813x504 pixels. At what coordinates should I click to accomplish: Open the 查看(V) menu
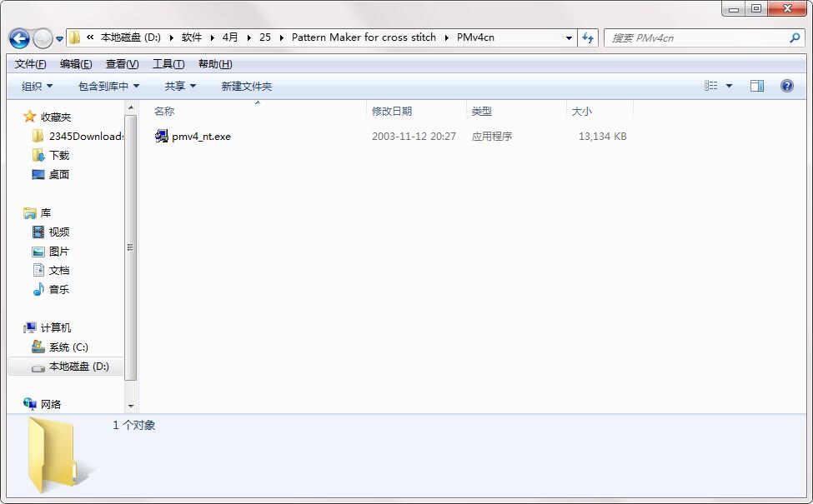pos(123,63)
